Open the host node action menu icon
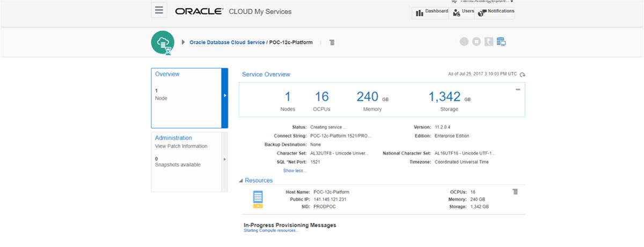This screenshot has width=644, height=247. 515,191
